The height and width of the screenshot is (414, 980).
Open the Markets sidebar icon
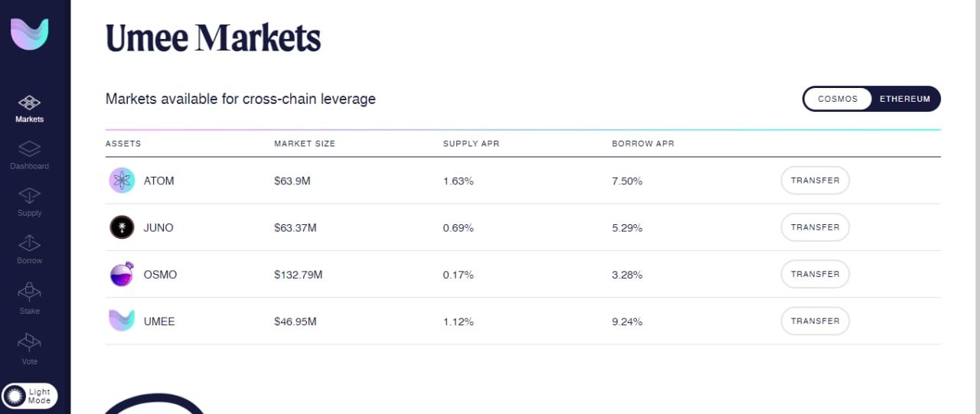[x=29, y=103]
